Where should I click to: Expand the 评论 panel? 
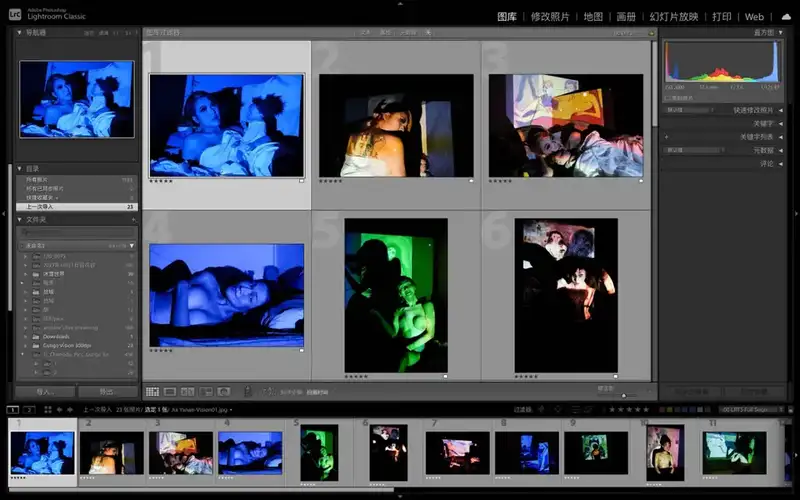tap(781, 163)
